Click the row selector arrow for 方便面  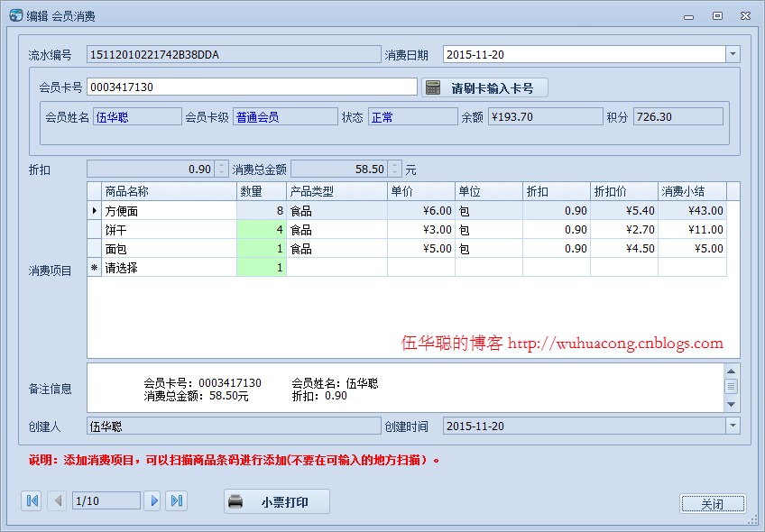(x=94, y=211)
